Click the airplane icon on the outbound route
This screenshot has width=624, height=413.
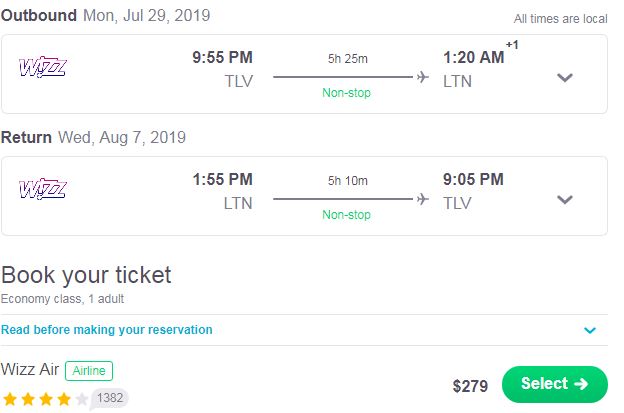(422, 77)
